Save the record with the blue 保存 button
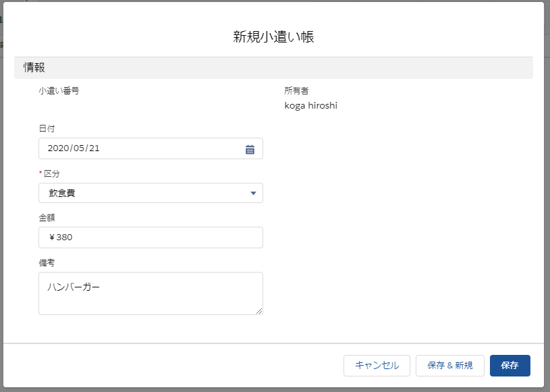Screen dimensions: 550x392 click(510, 366)
